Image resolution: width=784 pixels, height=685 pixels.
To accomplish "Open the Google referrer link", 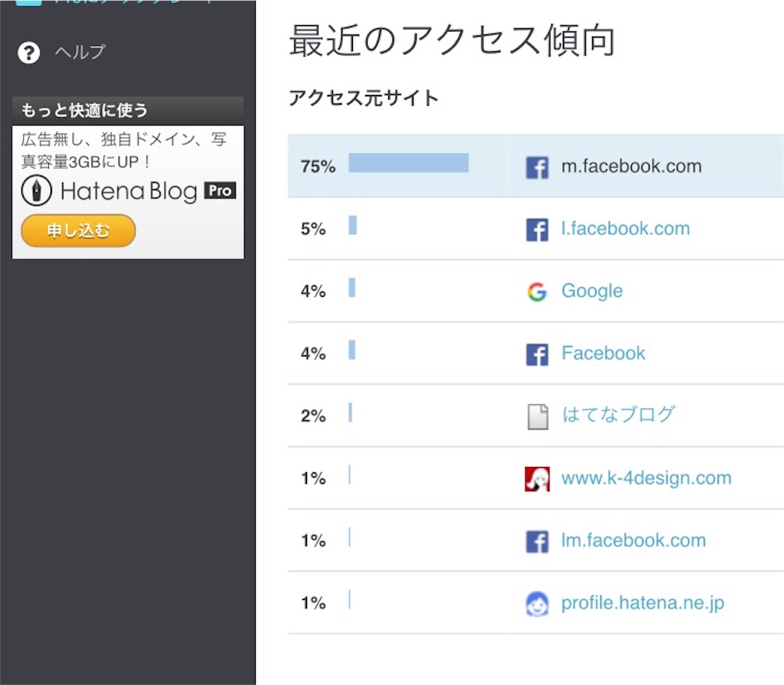I will tap(592, 291).
